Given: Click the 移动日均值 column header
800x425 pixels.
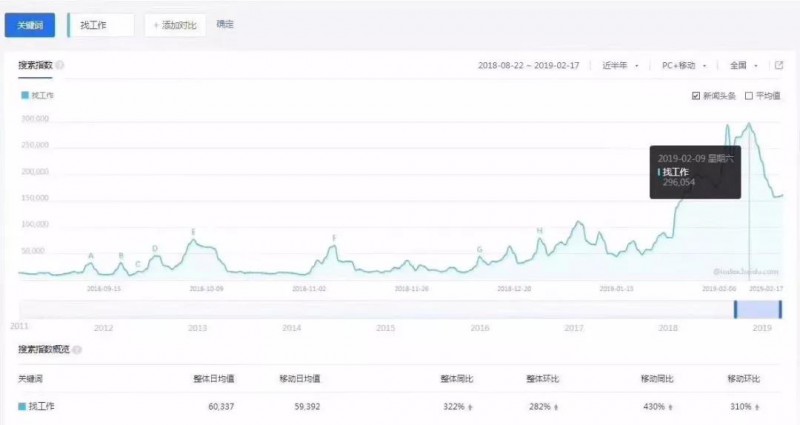Looking at the screenshot, I should tap(300, 379).
